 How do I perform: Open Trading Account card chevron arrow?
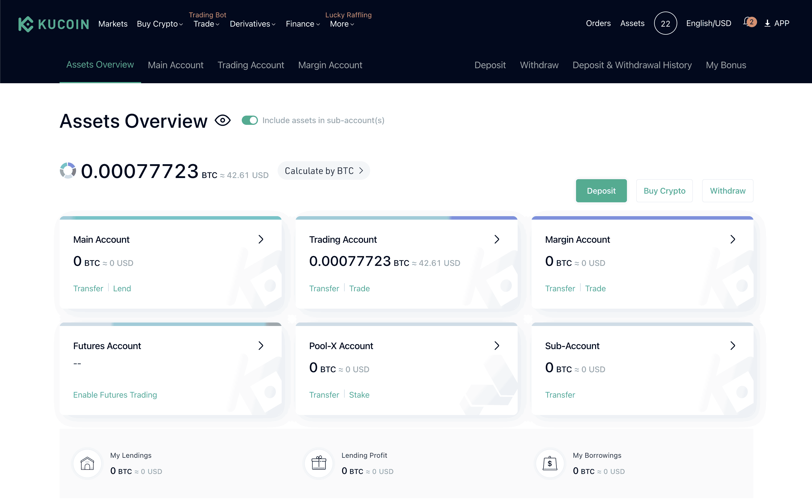497,239
